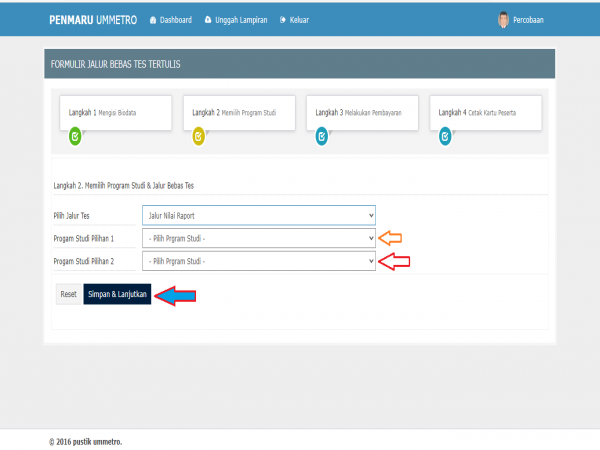Image resolution: width=600 pixels, height=450 pixels.
Task: Switch to Langkah 4 Cetak Kartu Peserta step
Action: pyautogui.click(x=485, y=113)
